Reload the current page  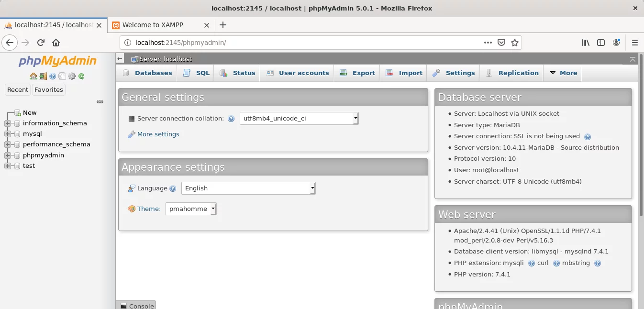click(x=41, y=43)
